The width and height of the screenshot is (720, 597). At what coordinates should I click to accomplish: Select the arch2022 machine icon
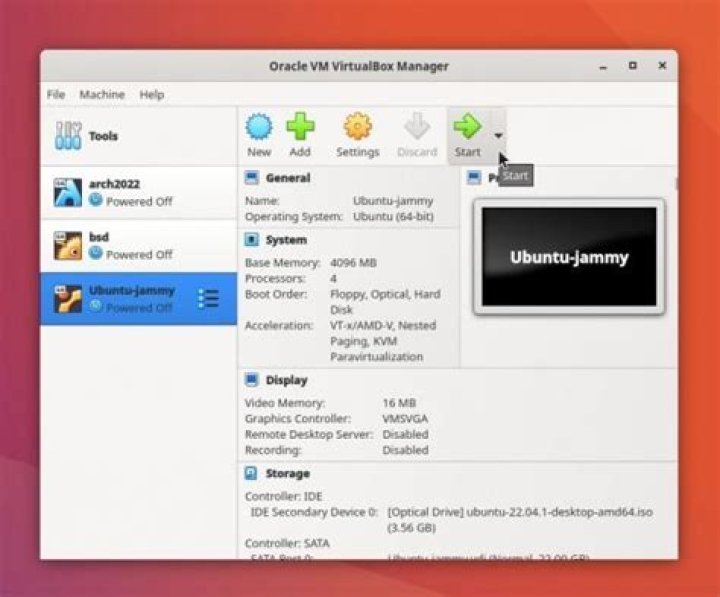click(68, 192)
